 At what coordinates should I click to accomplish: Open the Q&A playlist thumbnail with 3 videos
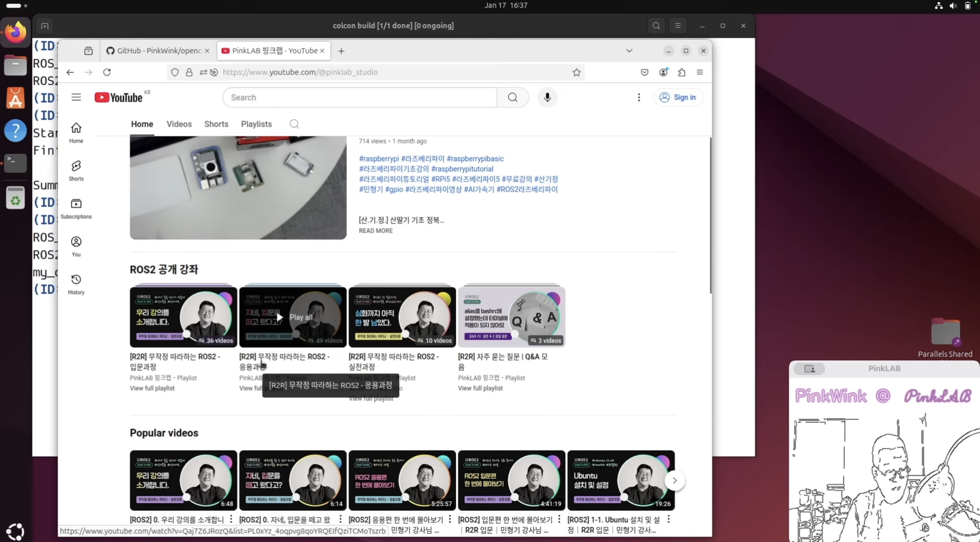coord(511,317)
